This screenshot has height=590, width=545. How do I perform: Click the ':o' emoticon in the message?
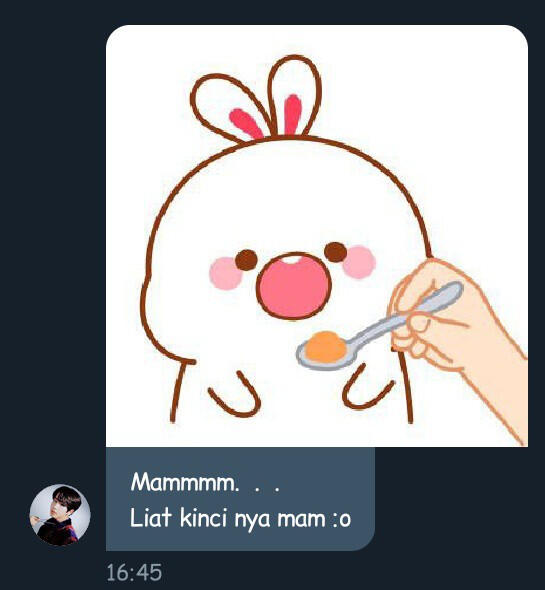pyautogui.click(x=342, y=520)
